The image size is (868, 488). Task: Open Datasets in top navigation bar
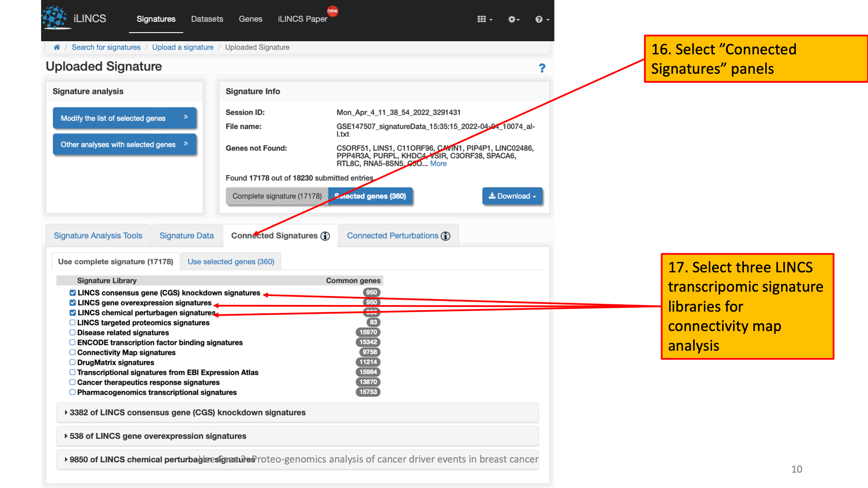207,19
